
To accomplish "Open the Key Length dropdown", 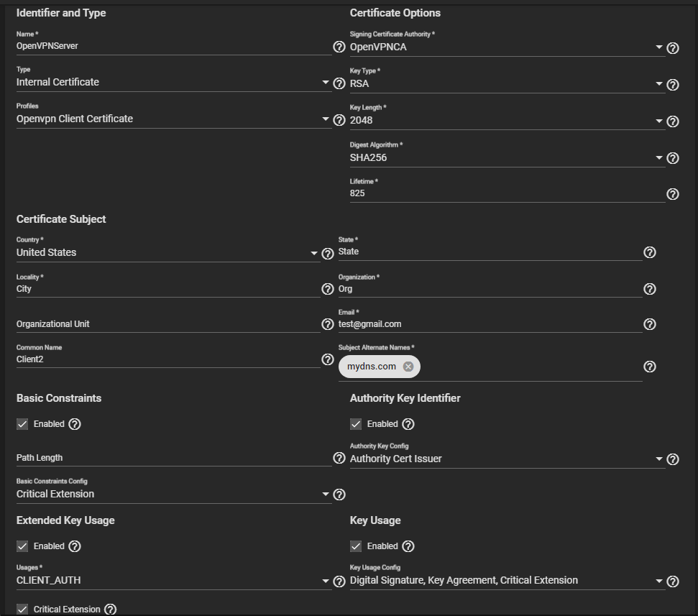I will [505, 121].
